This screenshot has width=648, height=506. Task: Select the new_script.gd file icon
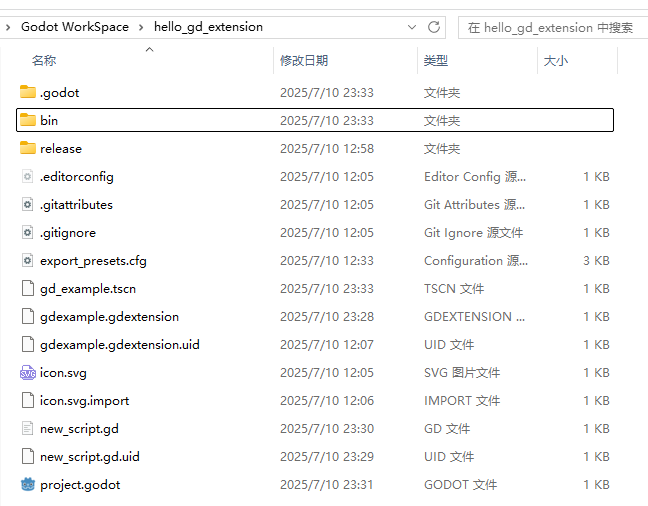pyautogui.click(x=28, y=429)
